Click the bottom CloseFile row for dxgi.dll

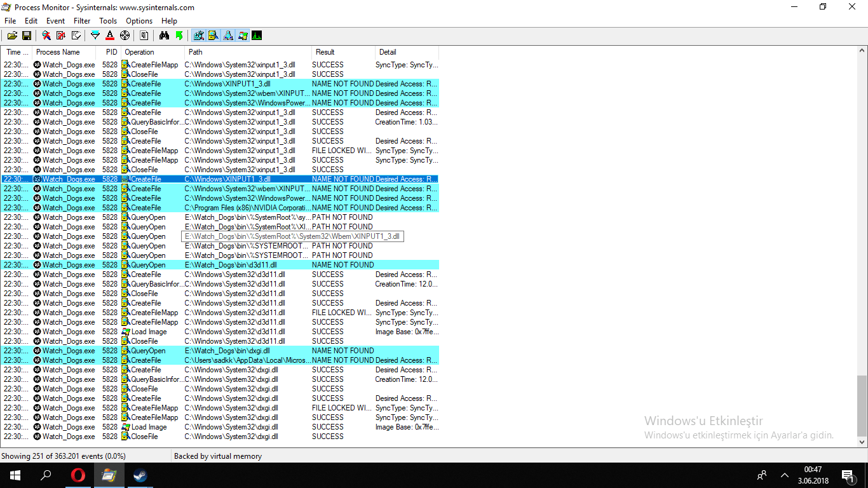click(x=220, y=437)
